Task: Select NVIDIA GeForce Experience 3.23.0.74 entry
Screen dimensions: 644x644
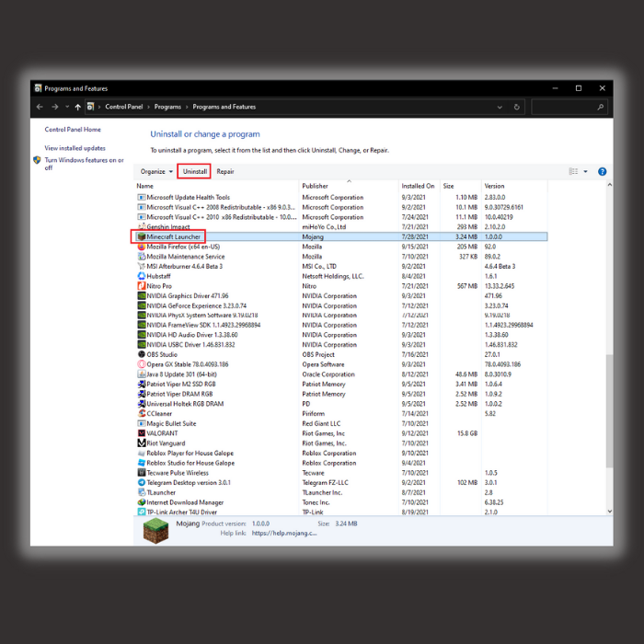Action: coord(341,306)
